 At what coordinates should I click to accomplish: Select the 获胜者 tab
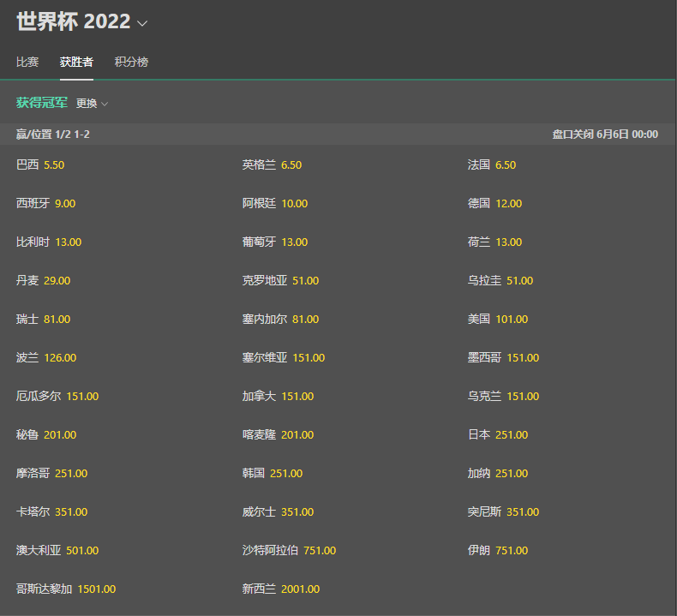(x=76, y=62)
